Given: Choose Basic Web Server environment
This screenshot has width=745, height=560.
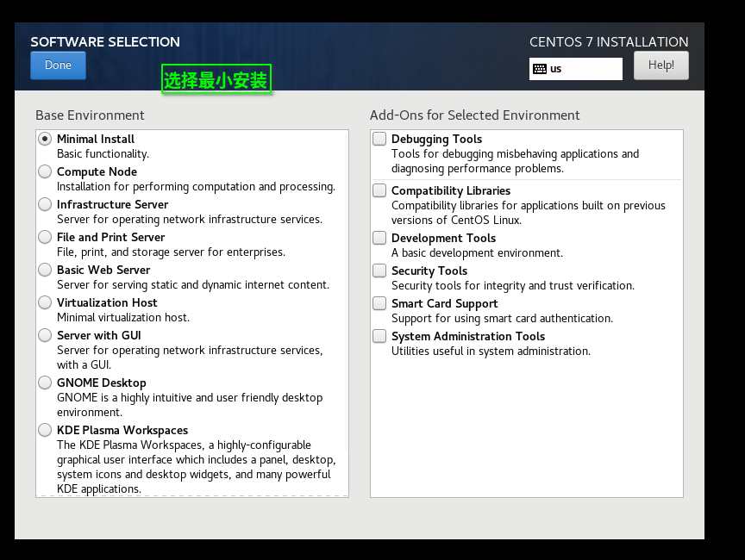Looking at the screenshot, I should click(x=45, y=270).
